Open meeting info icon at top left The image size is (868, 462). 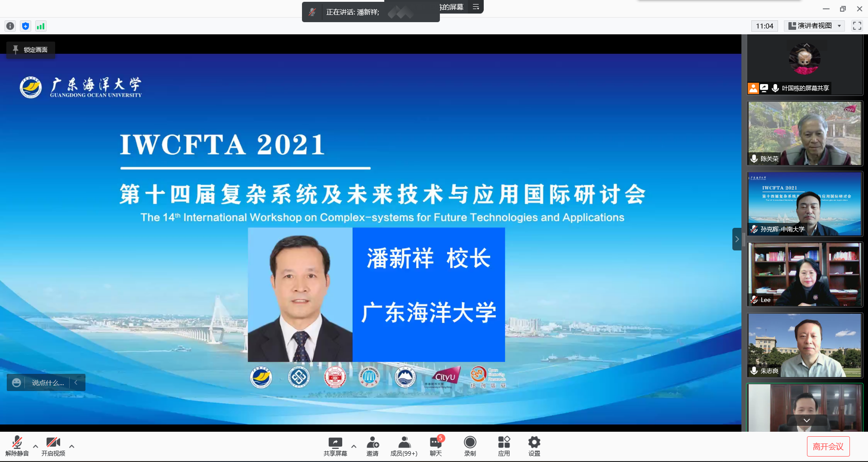point(10,26)
